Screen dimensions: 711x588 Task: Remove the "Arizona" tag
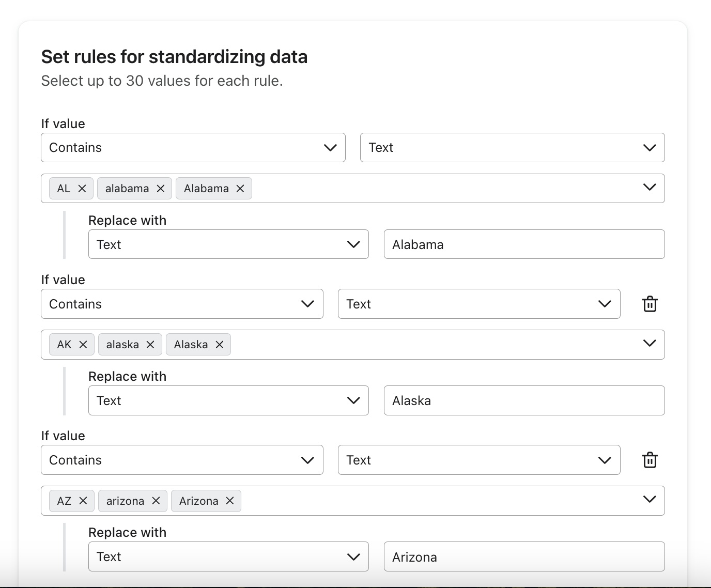[x=229, y=501]
